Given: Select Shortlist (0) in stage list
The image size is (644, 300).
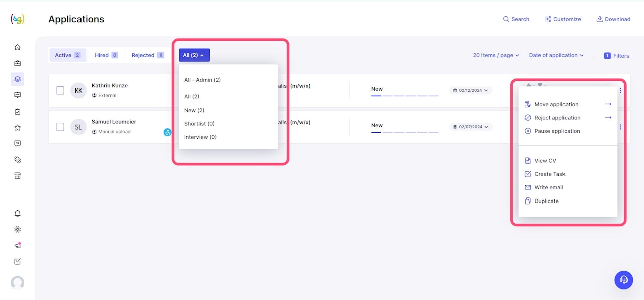Looking at the screenshot, I should pos(199,124).
